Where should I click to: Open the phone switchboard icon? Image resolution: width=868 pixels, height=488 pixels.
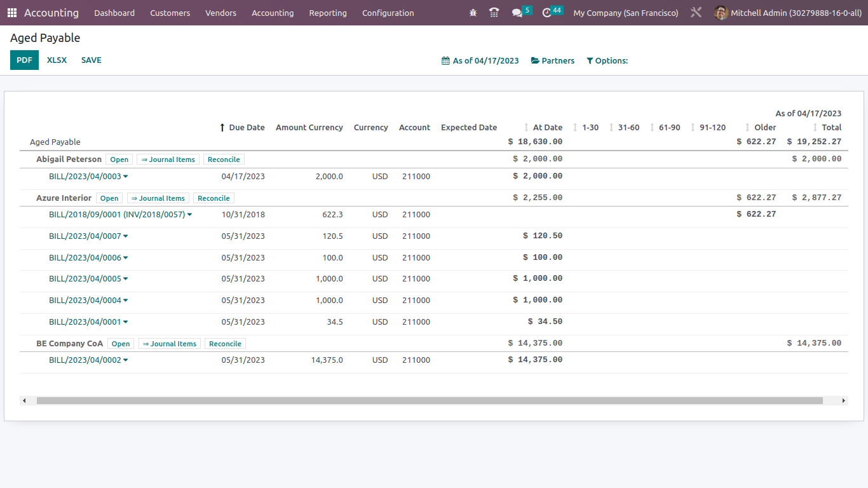494,13
